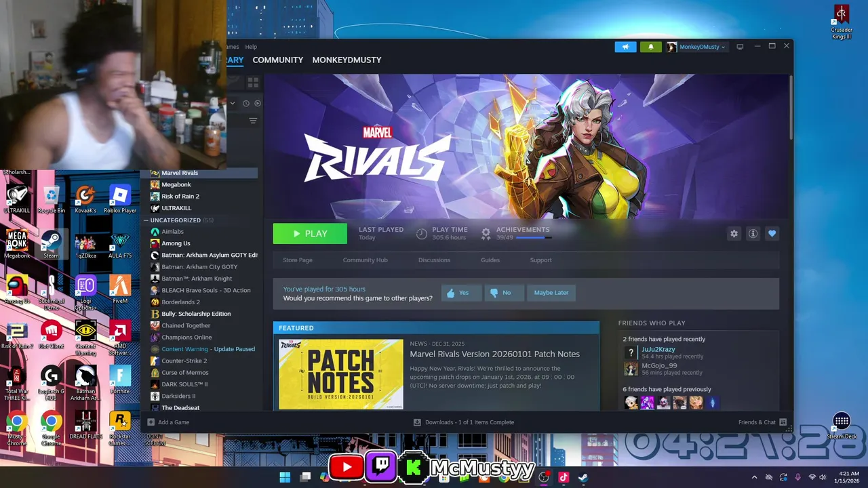
Task: Launch Marvel Rivals with Play button
Action: pyautogui.click(x=310, y=233)
